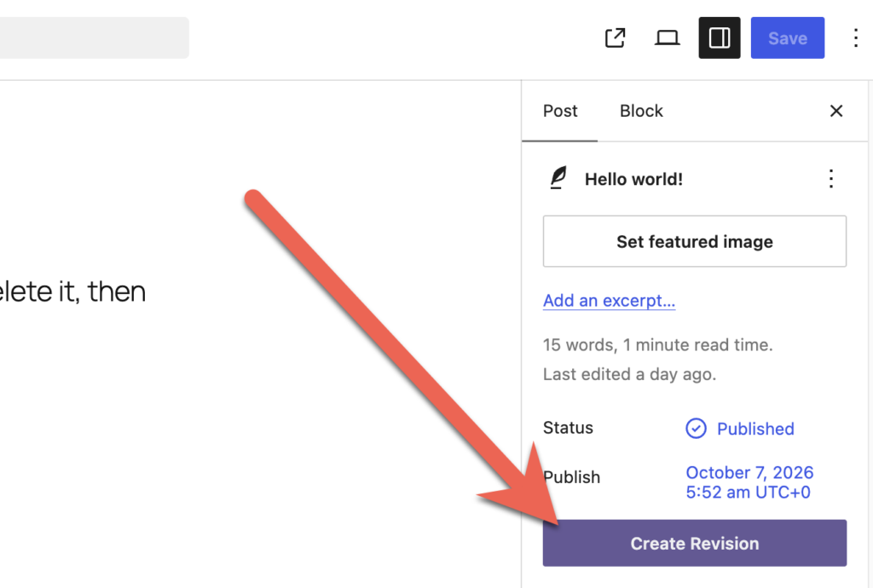
Task: Click the Status label
Action: pyautogui.click(x=568, y=428)
